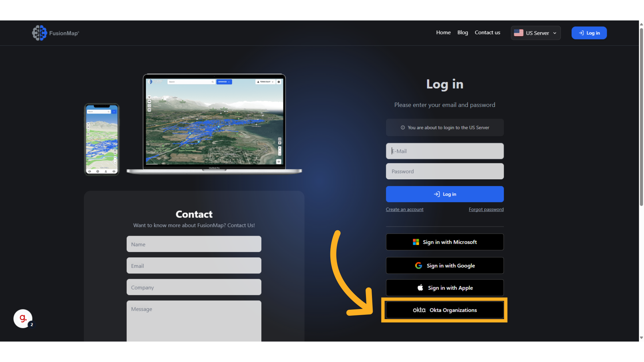Click 'You are about to login to the US Server' notice
The width and height of the screenshot is (644, 362).
[x=445, y=128]
